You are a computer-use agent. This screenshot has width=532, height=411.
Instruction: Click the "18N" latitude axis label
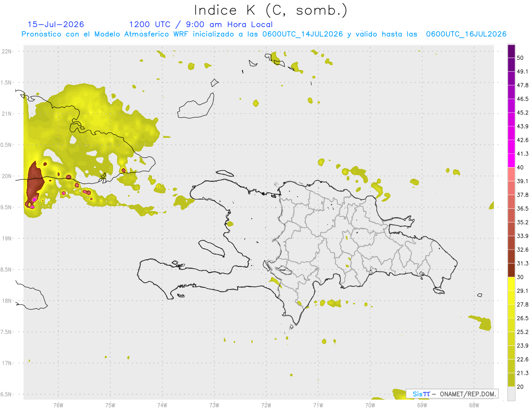(8, 301)
